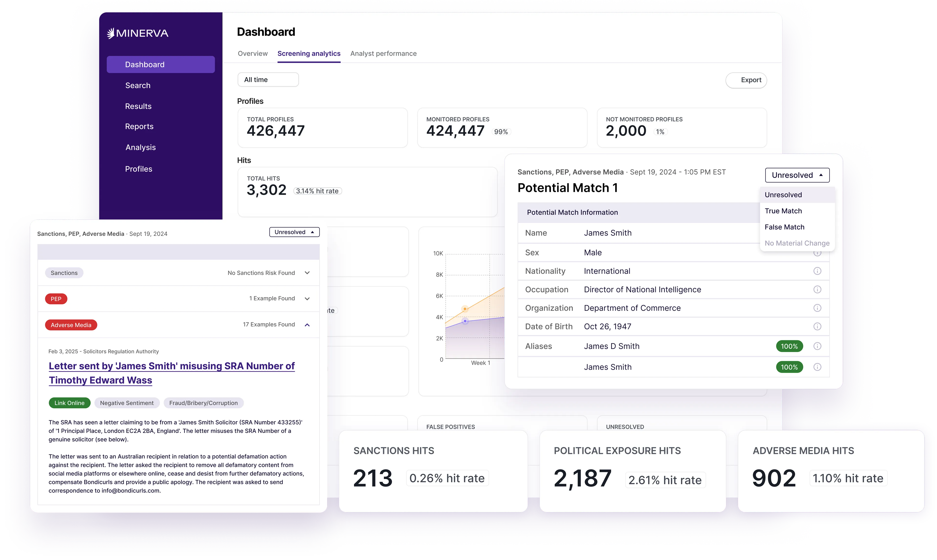Screen dimensions: 937x560
Task: Click info icon in Organization row
Action: pyautogui.click(x=817, y=308)
